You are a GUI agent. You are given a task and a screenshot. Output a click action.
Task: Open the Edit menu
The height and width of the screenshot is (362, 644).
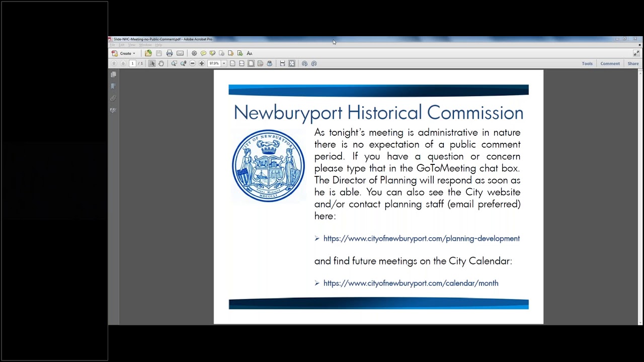122,45
